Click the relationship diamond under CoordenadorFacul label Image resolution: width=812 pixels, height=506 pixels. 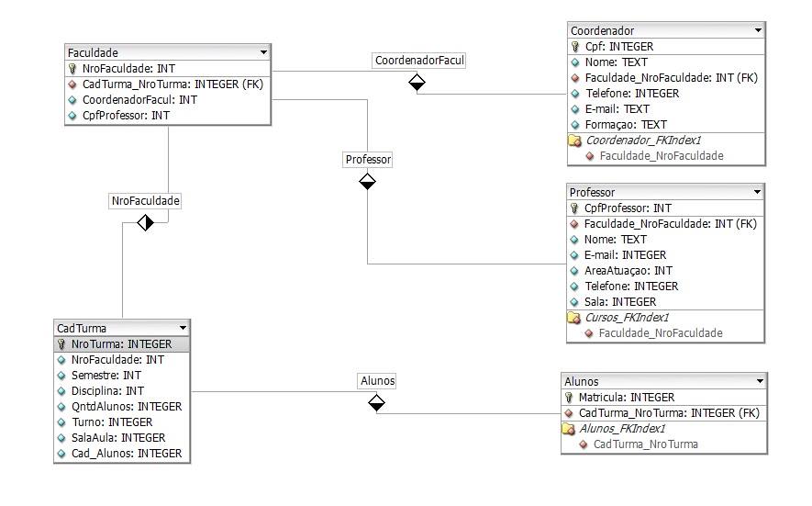point(417,84)
